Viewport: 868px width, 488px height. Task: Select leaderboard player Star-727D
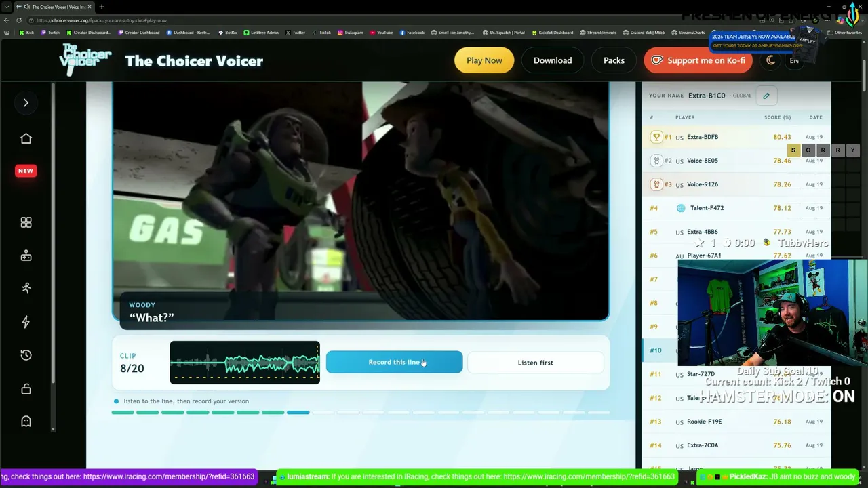701,374
